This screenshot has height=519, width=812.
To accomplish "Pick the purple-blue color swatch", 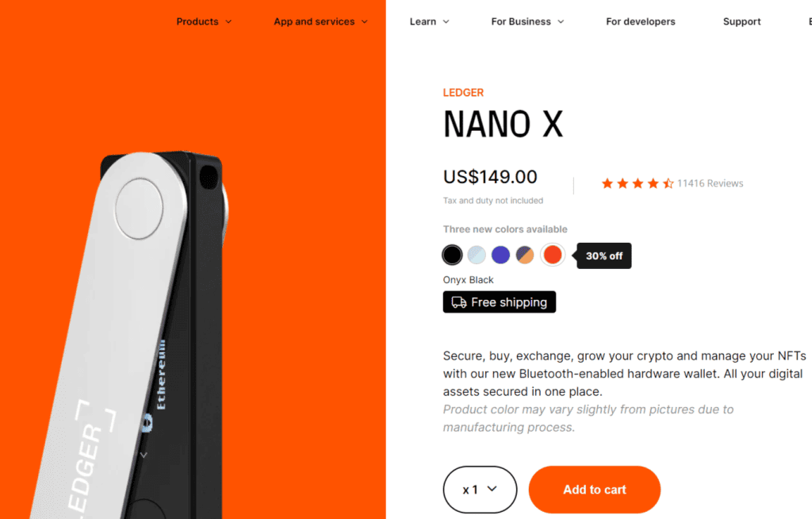I will (x=501, y=255).
